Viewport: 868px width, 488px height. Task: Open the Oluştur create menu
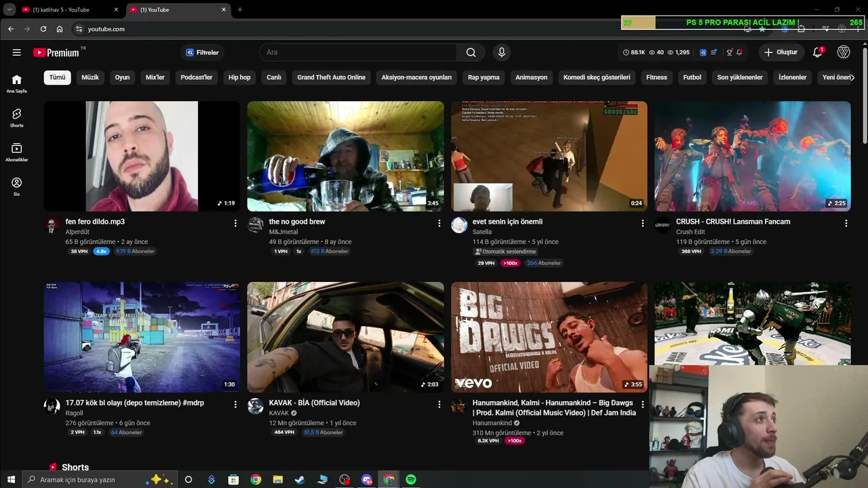tap(781, 52)
